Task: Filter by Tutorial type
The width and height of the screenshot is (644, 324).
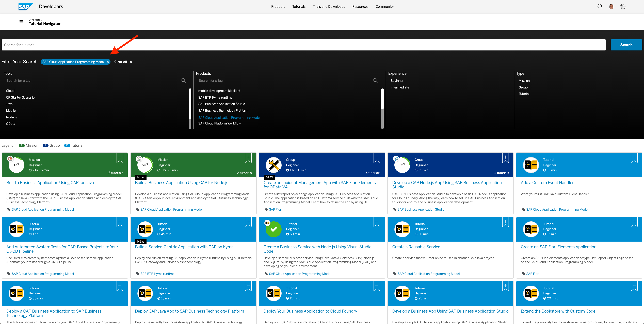Action: [524, 94]
